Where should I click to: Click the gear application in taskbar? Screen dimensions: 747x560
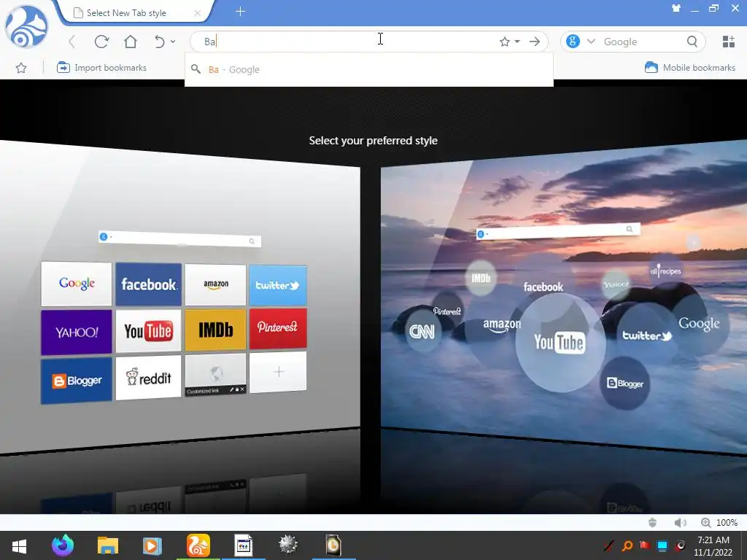288,545
